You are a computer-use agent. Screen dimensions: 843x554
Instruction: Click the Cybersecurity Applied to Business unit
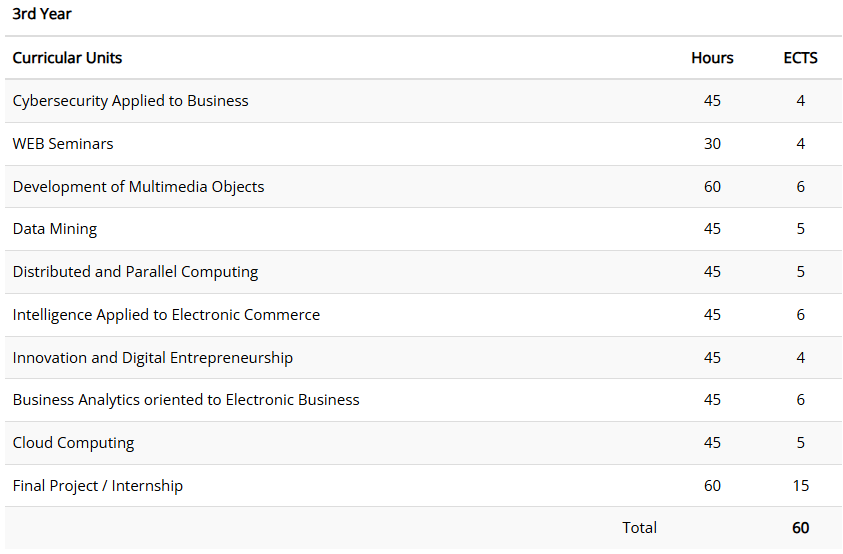130,101
